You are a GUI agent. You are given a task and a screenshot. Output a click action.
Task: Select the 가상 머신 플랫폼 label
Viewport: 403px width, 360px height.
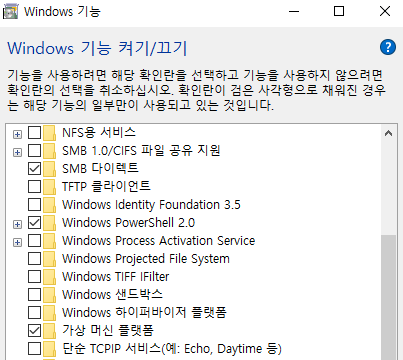click(108, 331)
